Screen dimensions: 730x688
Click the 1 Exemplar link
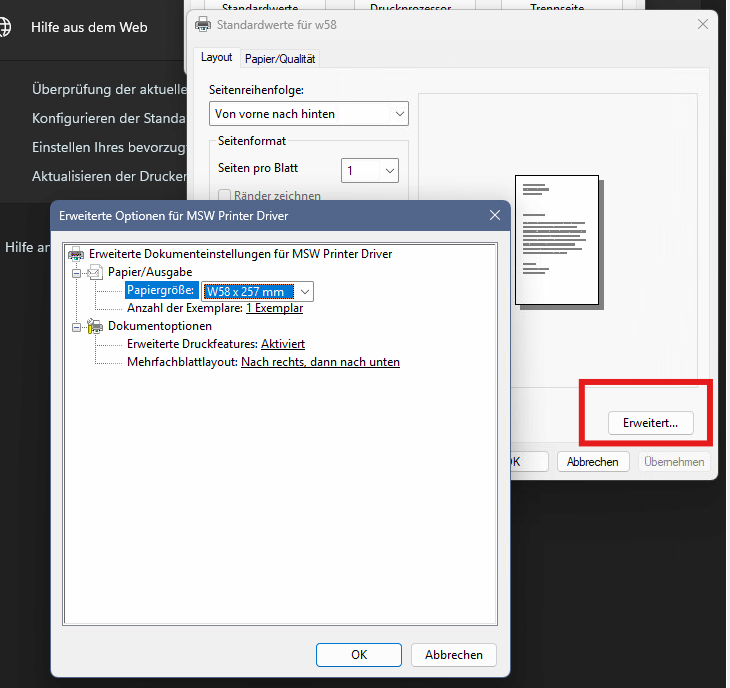click(275, 308)
